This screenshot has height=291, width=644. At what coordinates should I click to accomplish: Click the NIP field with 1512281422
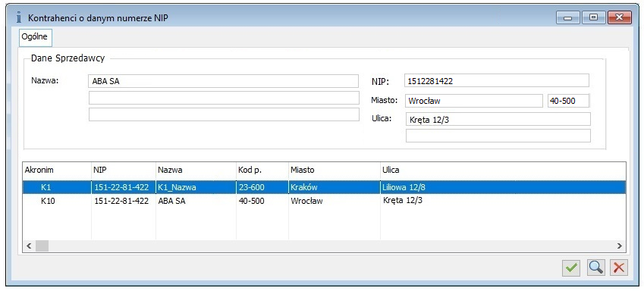coord(497,81)
